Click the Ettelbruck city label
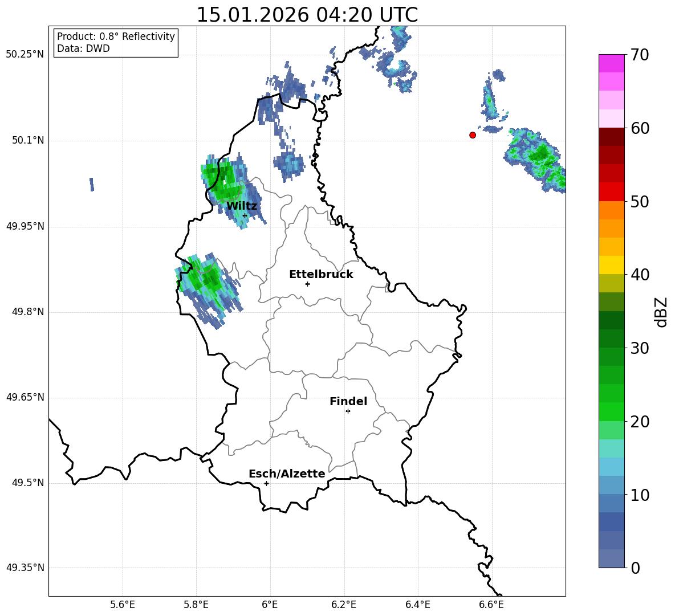The image size is (675, 616). 321,275
